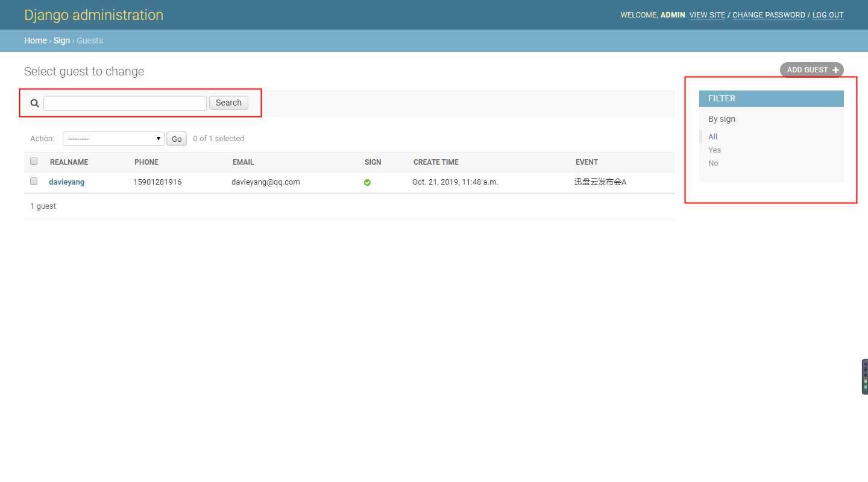Viewport: 868px width, 482px height.
Task: Click event cell 迅盘云发布会A
Action: coord(600,182)
